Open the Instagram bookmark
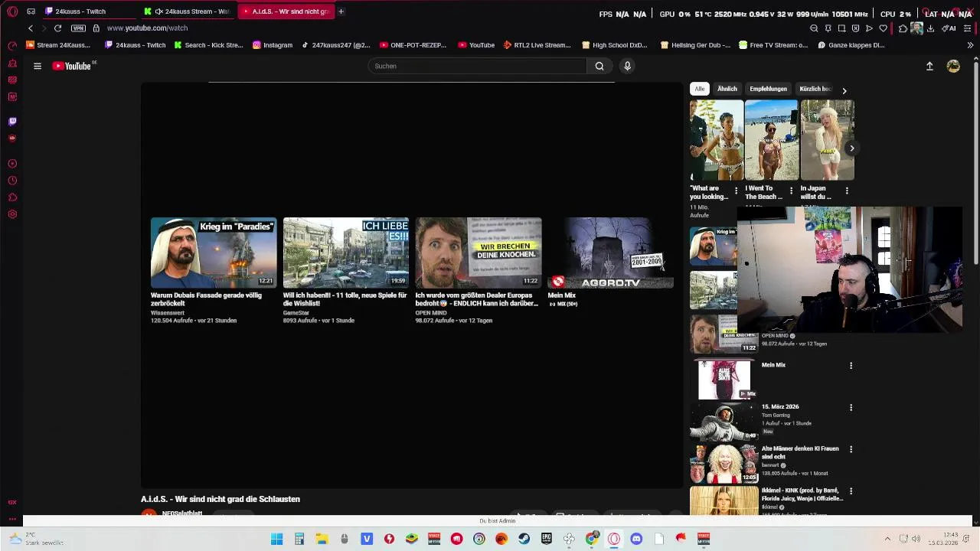The height and width of the screenshot is (551, 980). (x=273, y=45)
